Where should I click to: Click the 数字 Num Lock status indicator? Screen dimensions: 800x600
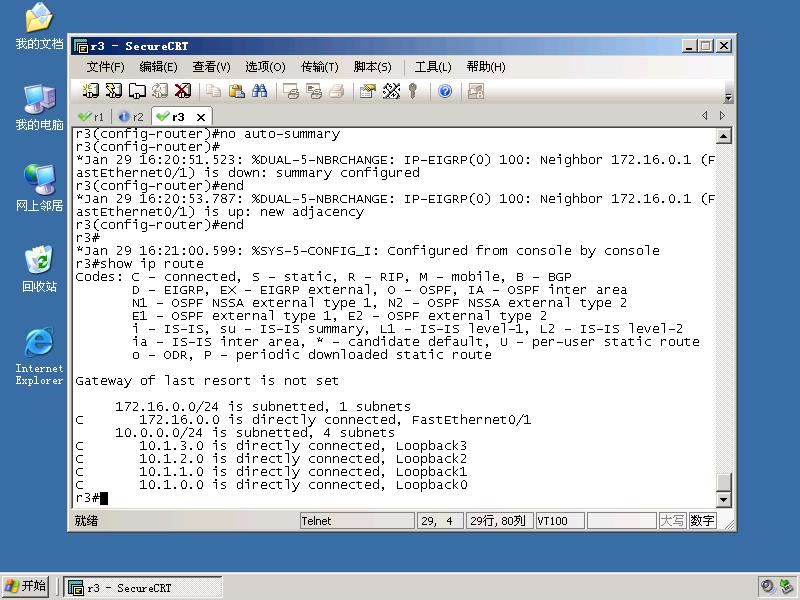[x=702, y=521]
